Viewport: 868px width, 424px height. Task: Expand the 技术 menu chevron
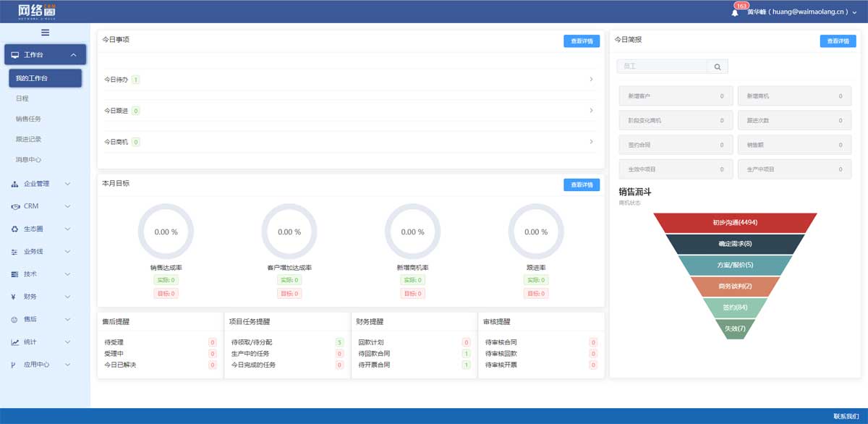point(68,274)
